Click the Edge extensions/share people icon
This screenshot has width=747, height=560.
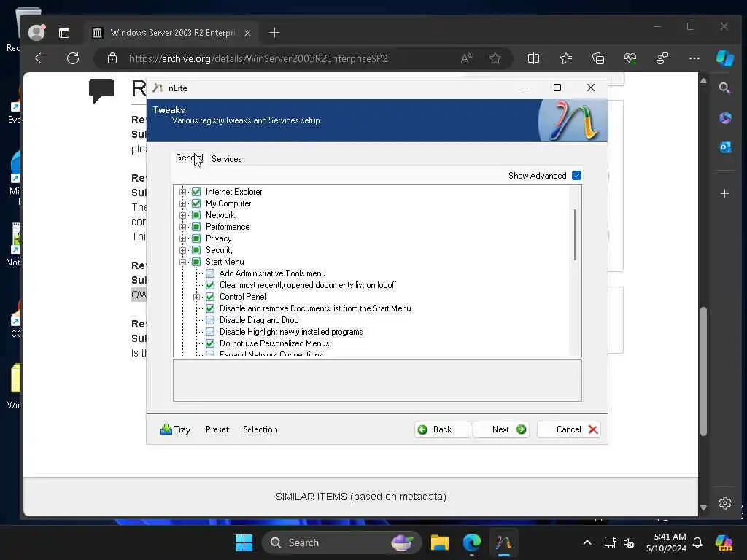[x=662, y=58]
